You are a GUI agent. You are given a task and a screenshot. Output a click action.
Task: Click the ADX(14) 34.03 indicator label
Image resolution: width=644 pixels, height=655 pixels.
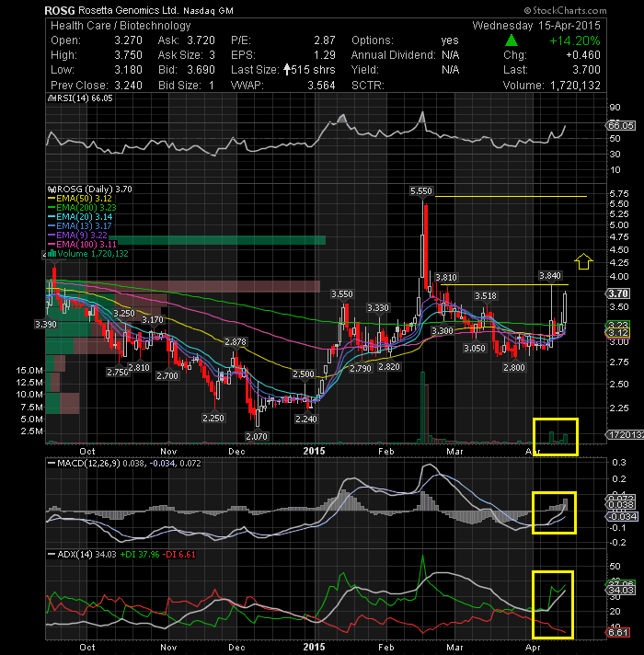[82, 555]
